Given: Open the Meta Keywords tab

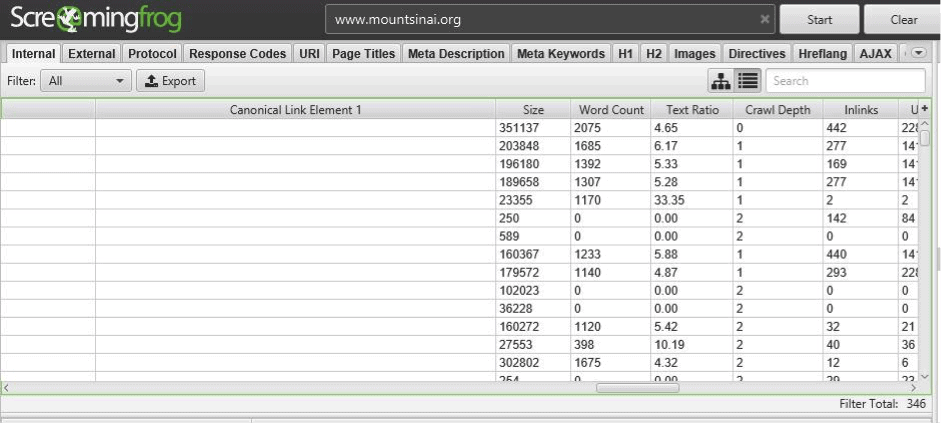Looking at the screenshot, I should tap(561, 54).
